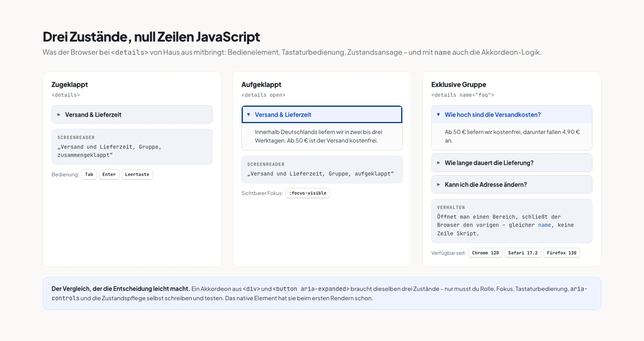Collapse the Versandkosten question arrow
Image resolution: width=644 pixels, height=341 pixels.
pyautogui.click(x=438, y=115)
